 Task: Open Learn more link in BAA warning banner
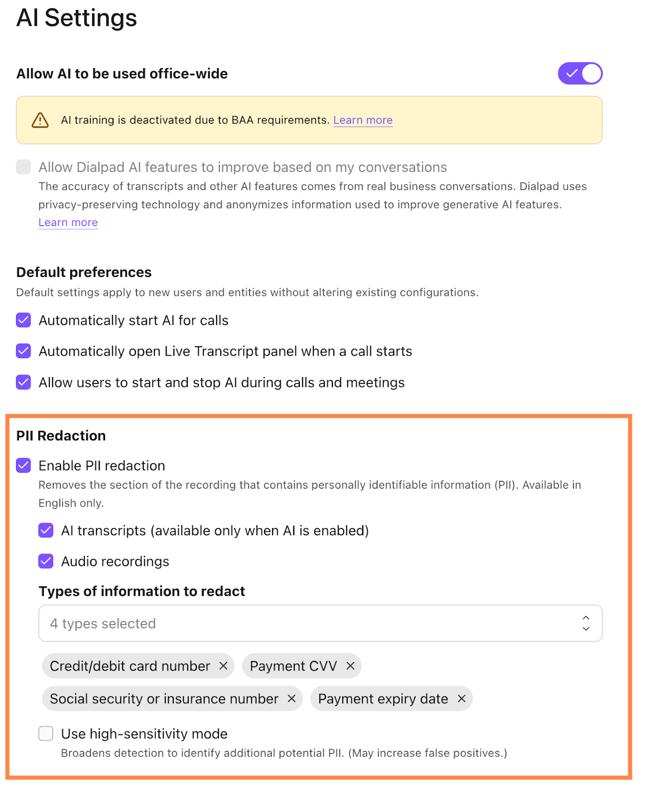(363, 120)
